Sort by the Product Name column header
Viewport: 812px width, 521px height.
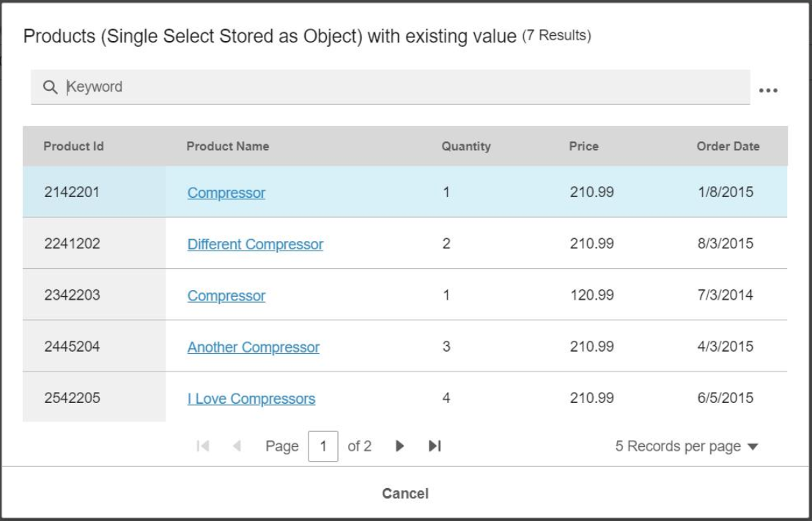tap(227, 146)
